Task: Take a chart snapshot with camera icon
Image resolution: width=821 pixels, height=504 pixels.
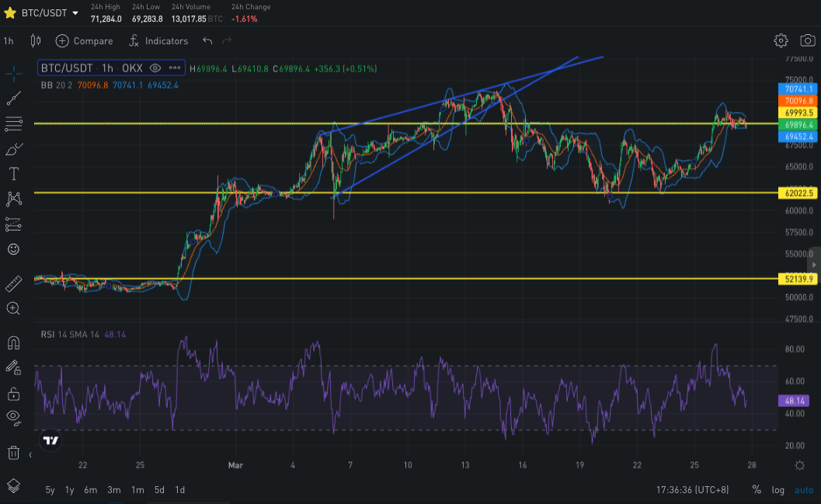Action: [807, 40]
